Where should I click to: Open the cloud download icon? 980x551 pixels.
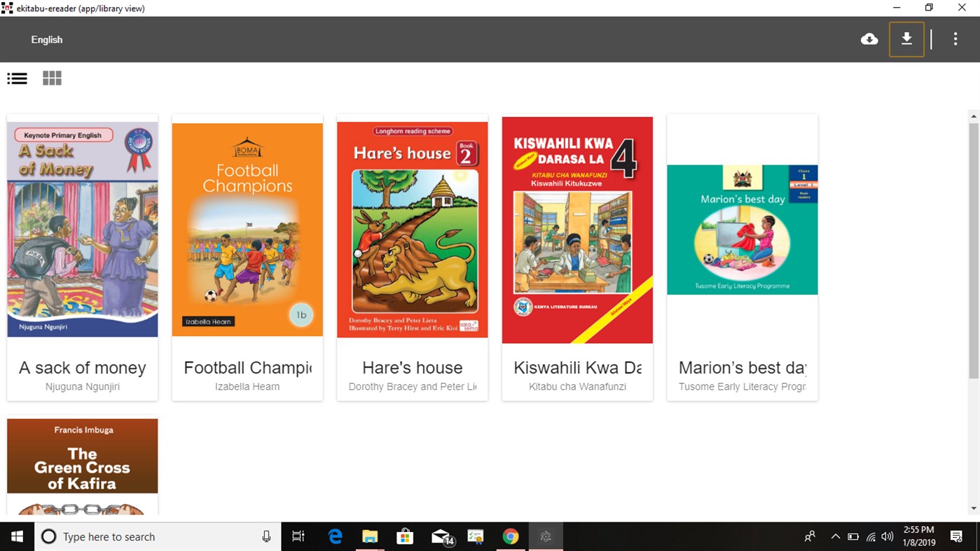point(869,39)
